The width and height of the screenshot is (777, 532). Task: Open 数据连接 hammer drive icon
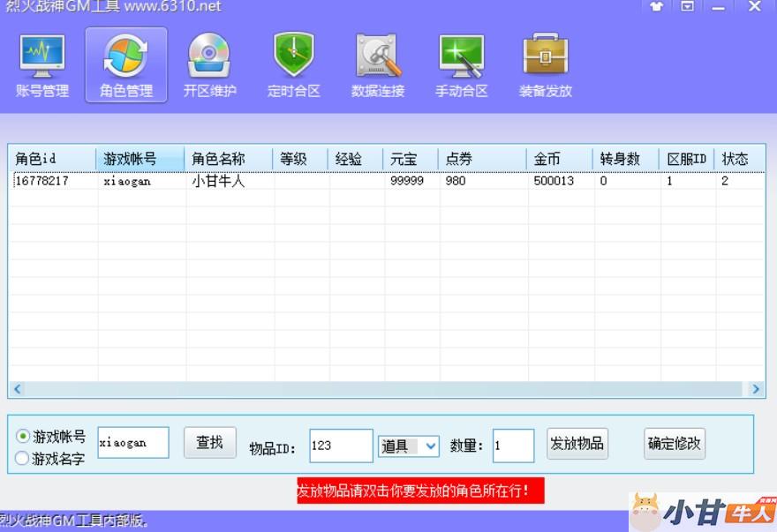pyautogui.click(x=378, y=65)
